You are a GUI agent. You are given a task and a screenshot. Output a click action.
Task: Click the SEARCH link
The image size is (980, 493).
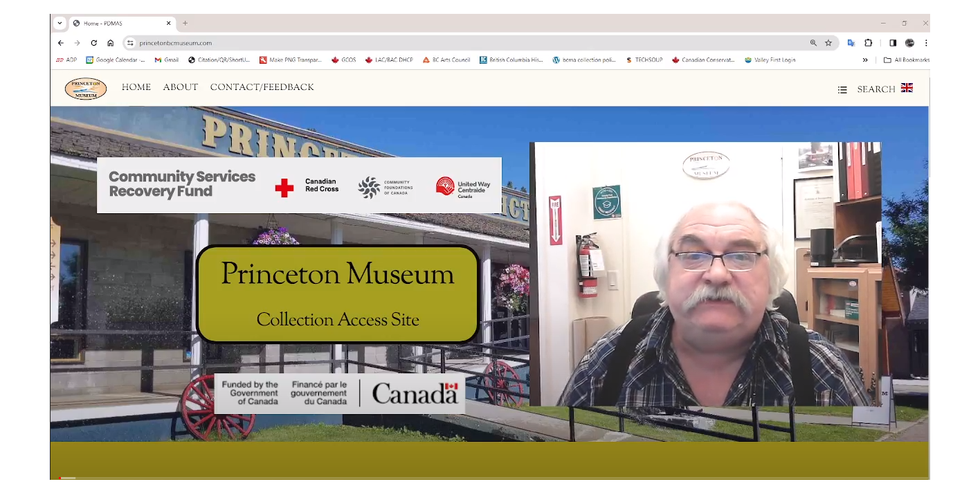876,89
